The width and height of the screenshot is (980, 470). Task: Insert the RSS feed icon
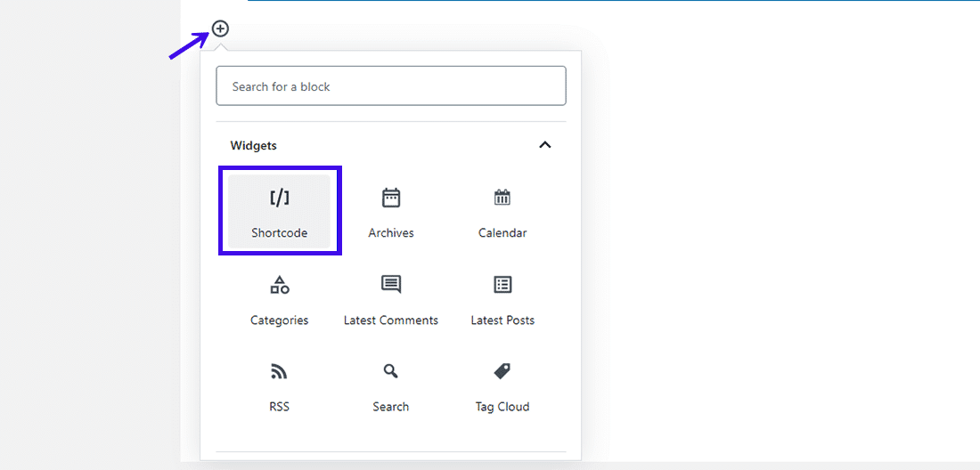click(280, 371)
